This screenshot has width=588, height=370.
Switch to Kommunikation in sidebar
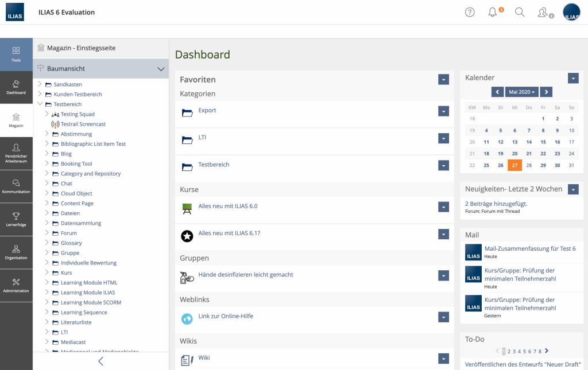[16, 185]
